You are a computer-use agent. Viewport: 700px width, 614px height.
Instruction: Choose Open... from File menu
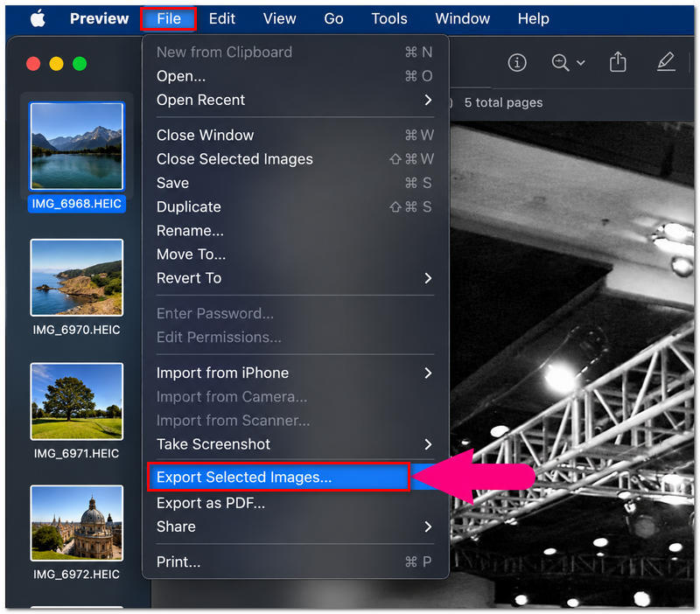pyautogui.click(x=295, y=76)
